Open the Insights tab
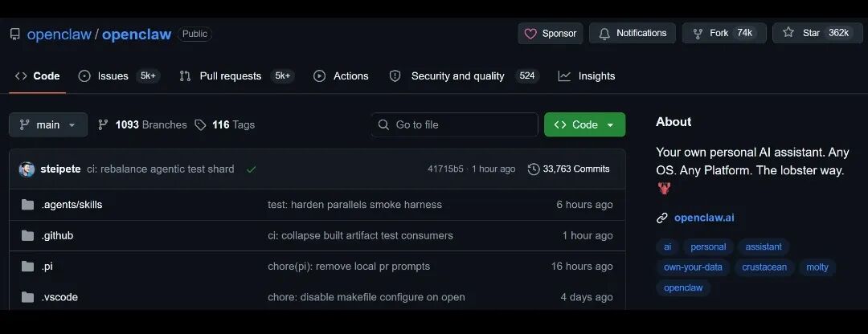This screenshot has height=334, width=868. pos(587,76)
